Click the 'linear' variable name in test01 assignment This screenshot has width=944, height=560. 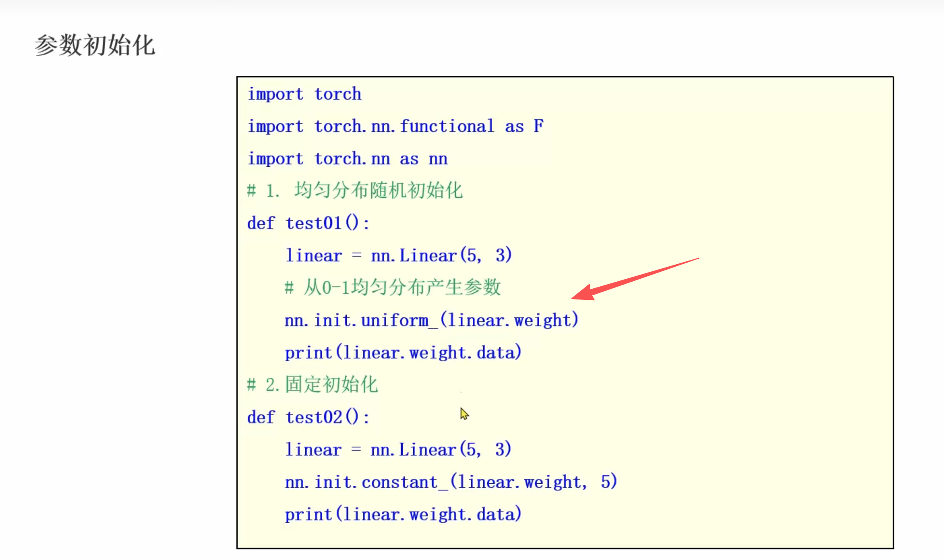[x=314, y=256]
